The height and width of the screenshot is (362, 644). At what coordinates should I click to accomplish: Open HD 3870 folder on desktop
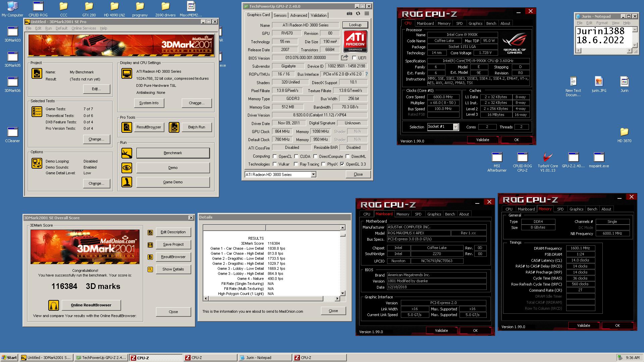click(x=624, y=135)
